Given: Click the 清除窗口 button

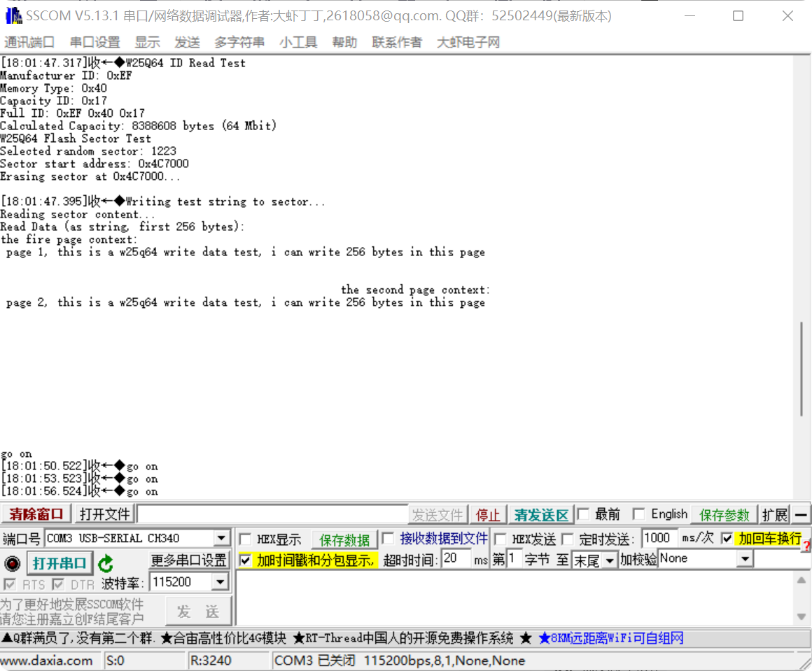Looking at the screenshot, I should point(36,514).
